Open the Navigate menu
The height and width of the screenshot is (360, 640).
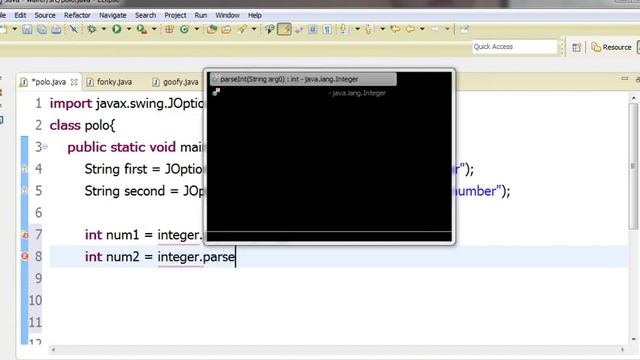[113, 15]
